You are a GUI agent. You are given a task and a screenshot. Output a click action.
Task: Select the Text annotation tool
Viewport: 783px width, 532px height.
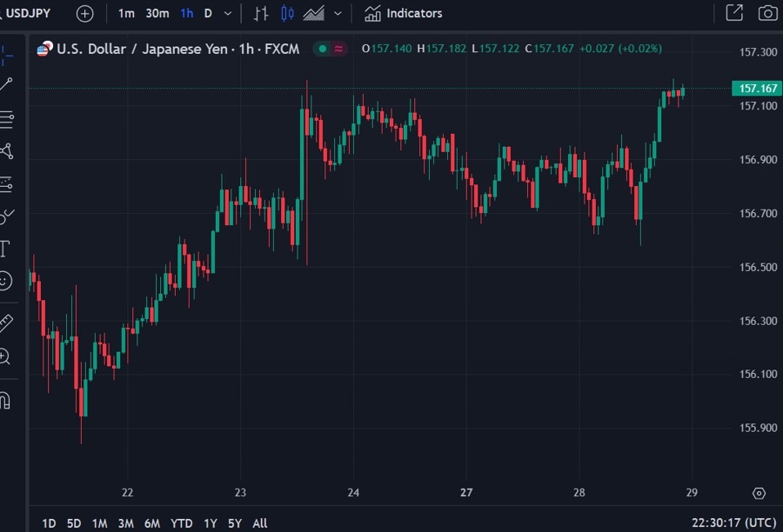(4, 249)
